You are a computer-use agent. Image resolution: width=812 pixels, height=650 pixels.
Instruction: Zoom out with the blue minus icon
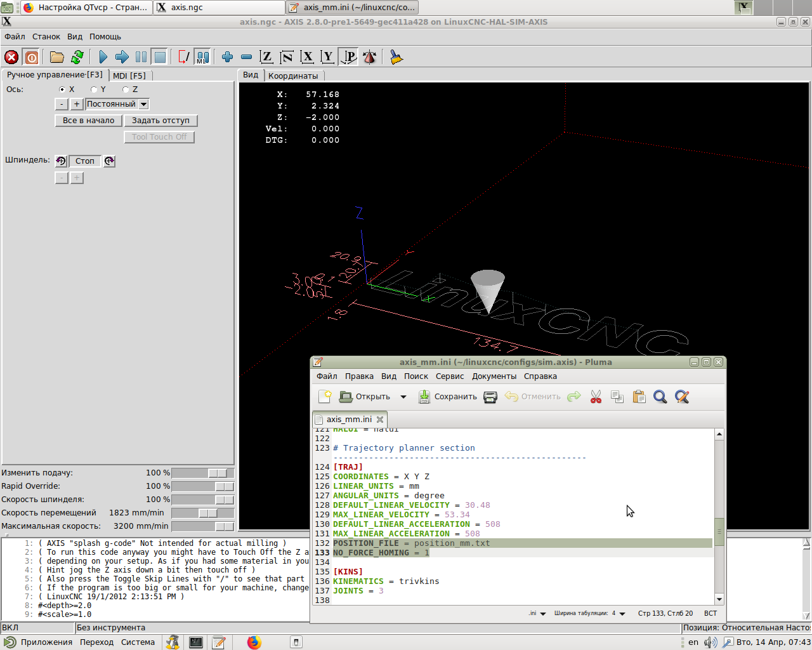tap(247, 57)
